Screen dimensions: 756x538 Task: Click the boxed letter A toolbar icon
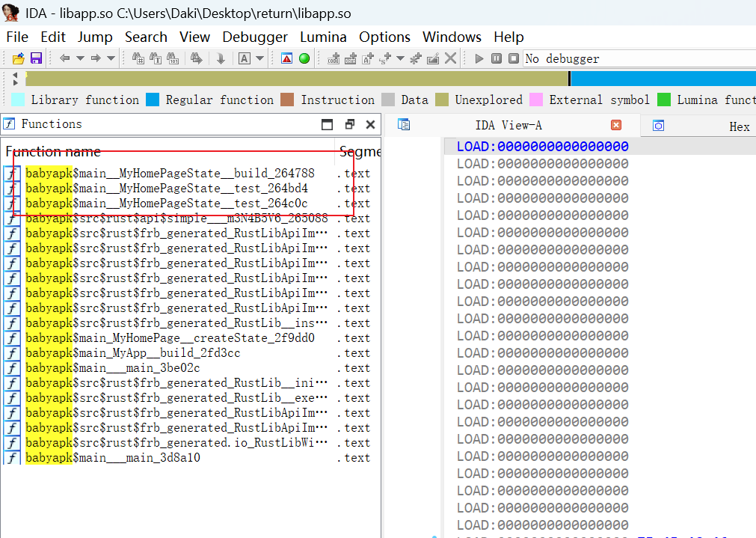[245, 59]
